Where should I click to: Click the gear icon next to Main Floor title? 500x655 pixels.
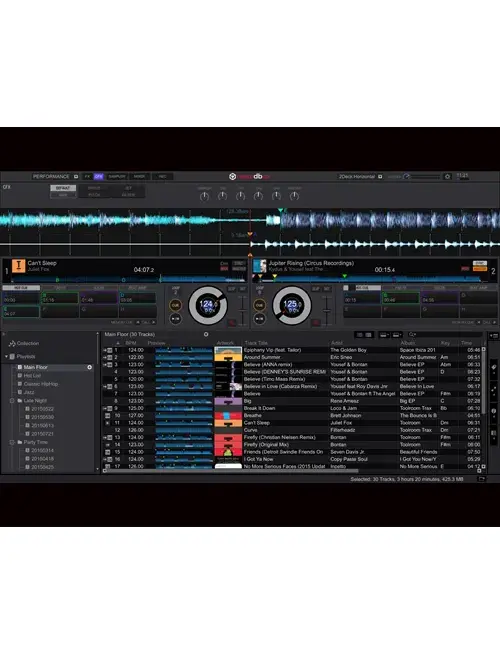click(x=206, y=334)
